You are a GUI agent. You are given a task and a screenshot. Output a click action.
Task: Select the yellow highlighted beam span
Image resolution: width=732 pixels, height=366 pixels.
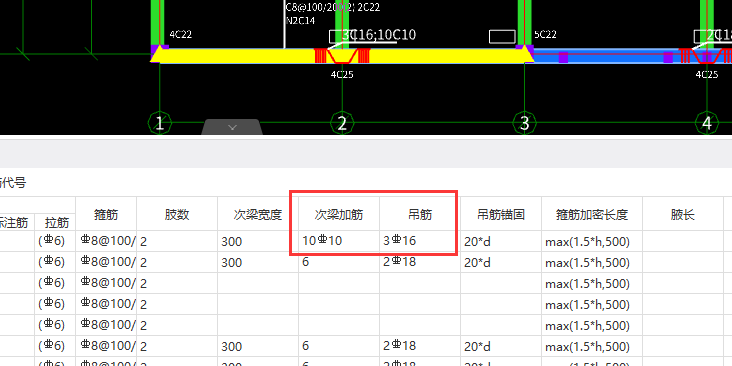(x=342, y=56)
